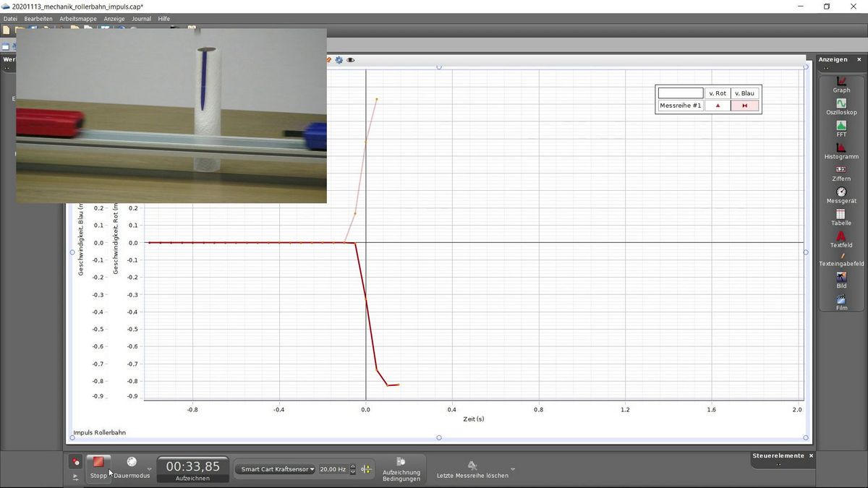Insert a Tabelle display
This screenshot has height=488, width=868.
pos(841,218)
